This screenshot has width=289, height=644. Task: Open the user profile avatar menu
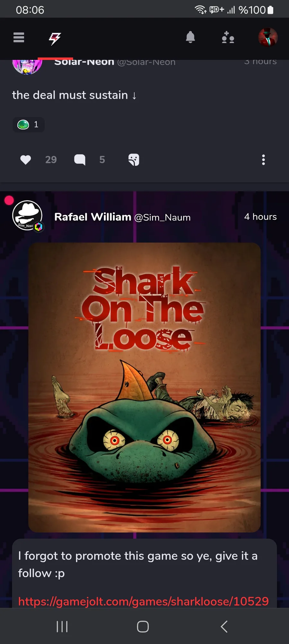pos(268,37)
